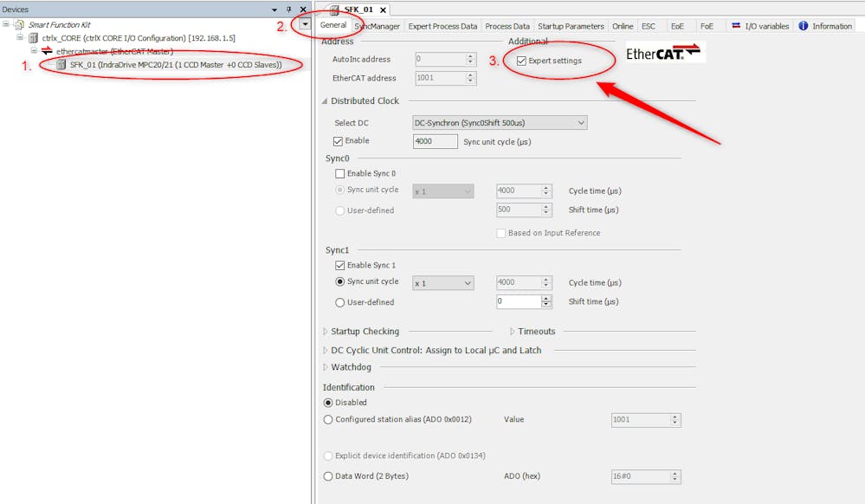Click the EtherCAT address field
The image size is (865, 504).
445,78
